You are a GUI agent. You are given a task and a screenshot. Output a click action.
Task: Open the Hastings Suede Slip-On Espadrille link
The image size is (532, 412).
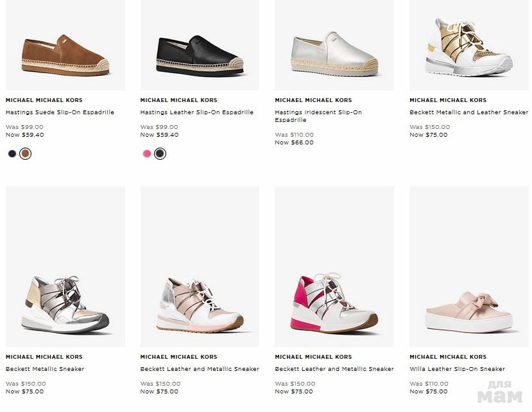point(60,112)
